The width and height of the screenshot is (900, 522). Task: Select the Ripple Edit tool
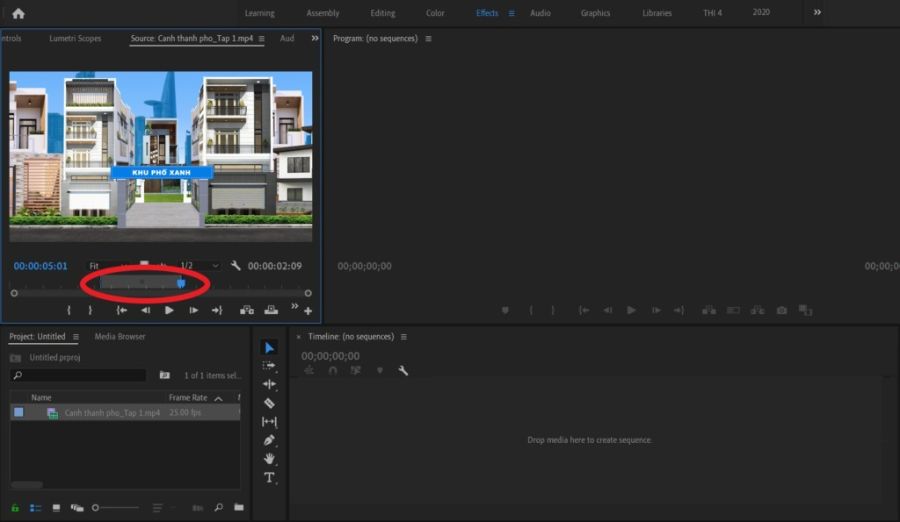(269, 384)
